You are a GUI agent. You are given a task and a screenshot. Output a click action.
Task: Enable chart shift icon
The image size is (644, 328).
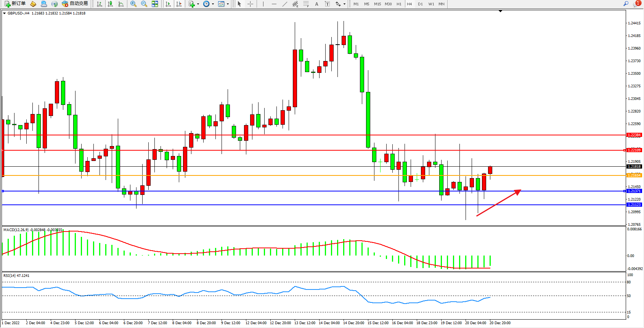tap(179, 4)
